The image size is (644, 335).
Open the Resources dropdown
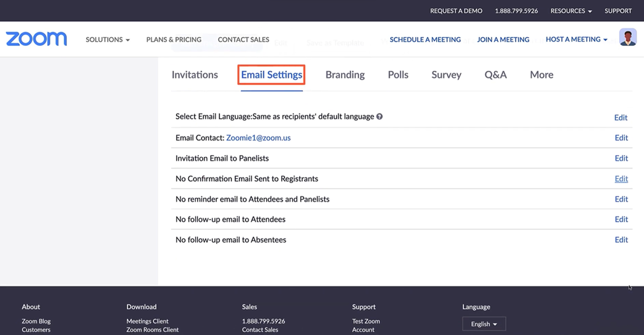coord(571,11)
